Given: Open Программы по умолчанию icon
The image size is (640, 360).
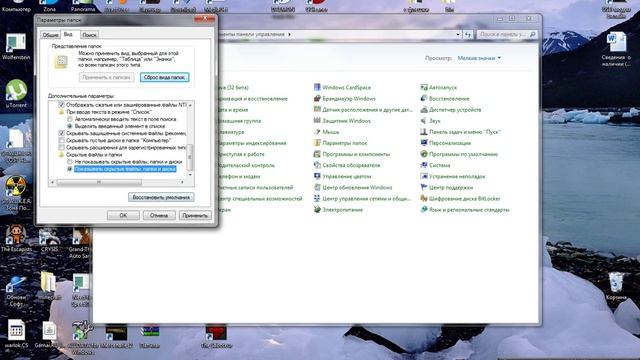Looking at the screenshot, I should (x=424, y=154).
